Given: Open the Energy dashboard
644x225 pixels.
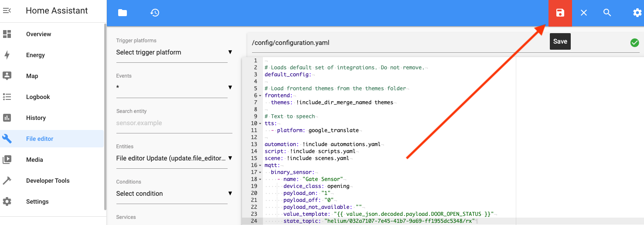Looking at the screenshot, I should coord(35,55).
